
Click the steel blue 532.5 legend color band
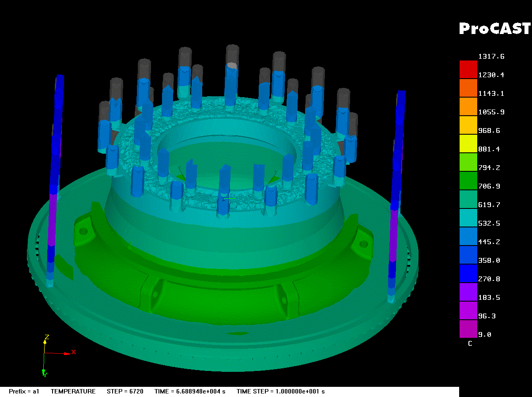coord(468,236)
